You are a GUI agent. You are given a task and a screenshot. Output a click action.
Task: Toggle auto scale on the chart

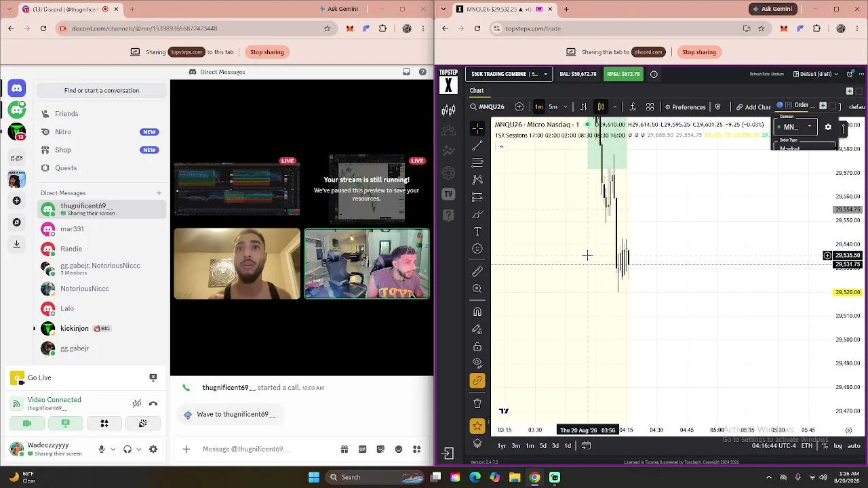pos(854,445)
